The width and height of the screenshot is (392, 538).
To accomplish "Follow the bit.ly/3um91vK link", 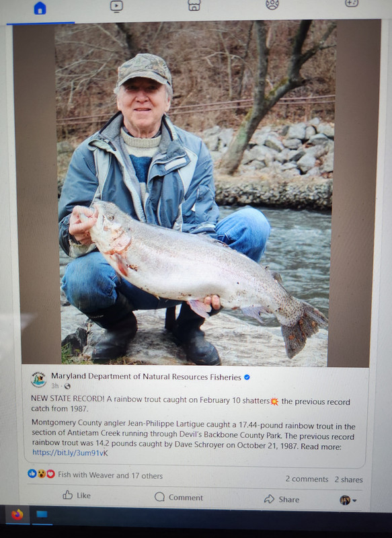I will 70,453.
